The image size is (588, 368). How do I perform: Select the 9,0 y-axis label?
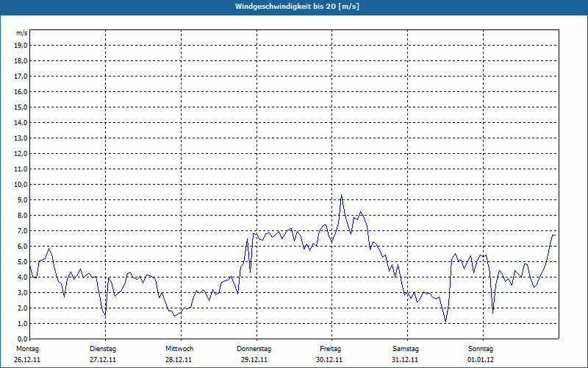coord(22,199)
